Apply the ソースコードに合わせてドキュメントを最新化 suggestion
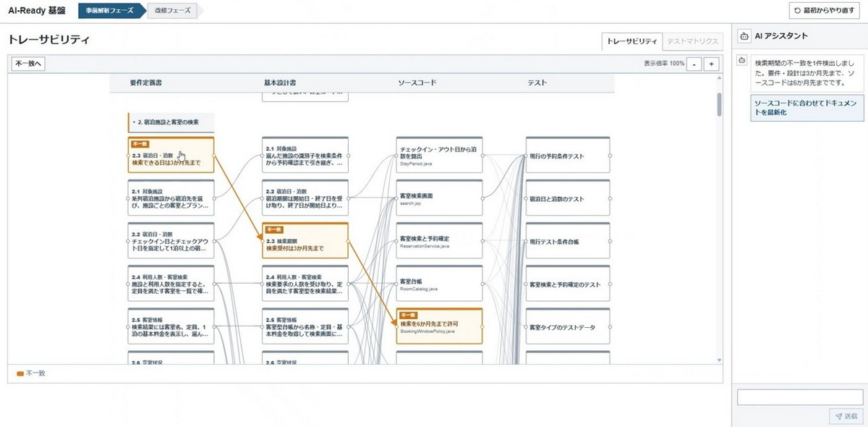Screen dimensions: 868x427 [807, 108]
